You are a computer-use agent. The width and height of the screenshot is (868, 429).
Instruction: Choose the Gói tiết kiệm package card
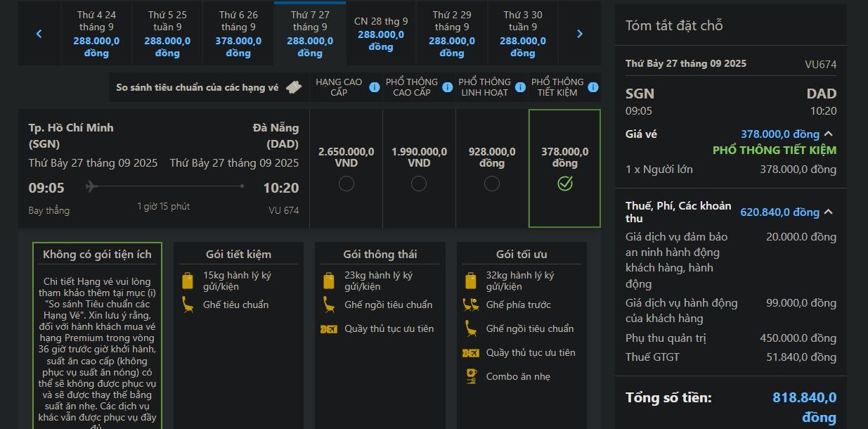click(x=238, y=331)
